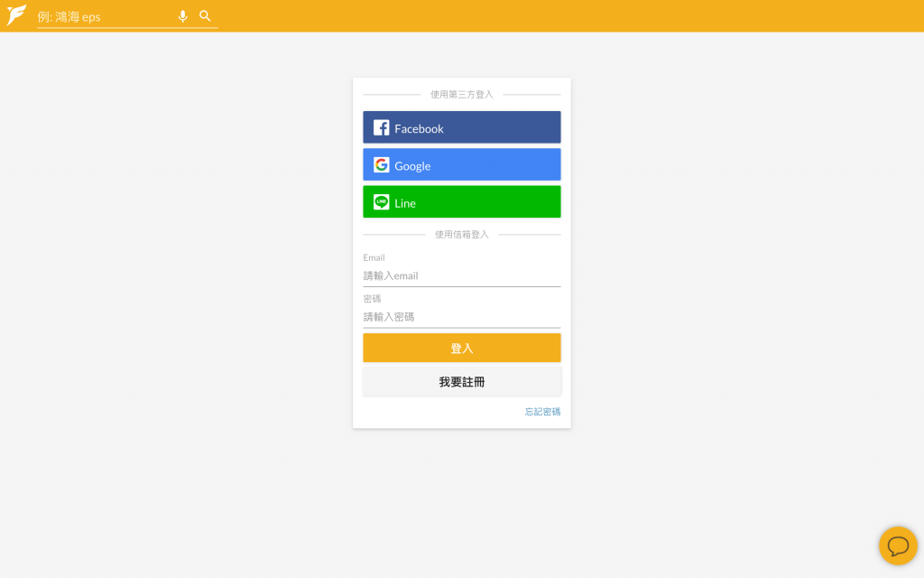Activate the microphone voice search icon
Screen dimensions: 924x578
(x=182, y=16)
